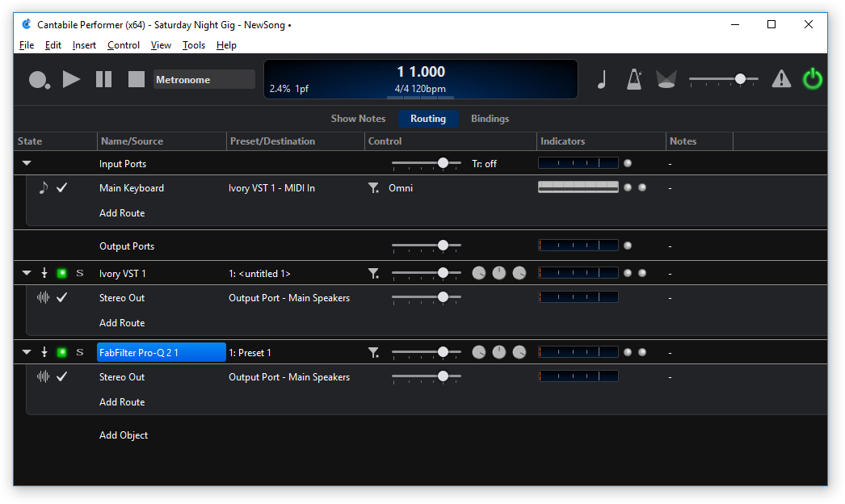845x504 pixels.
Task: Pause the transport
Action: click(103, 79)
